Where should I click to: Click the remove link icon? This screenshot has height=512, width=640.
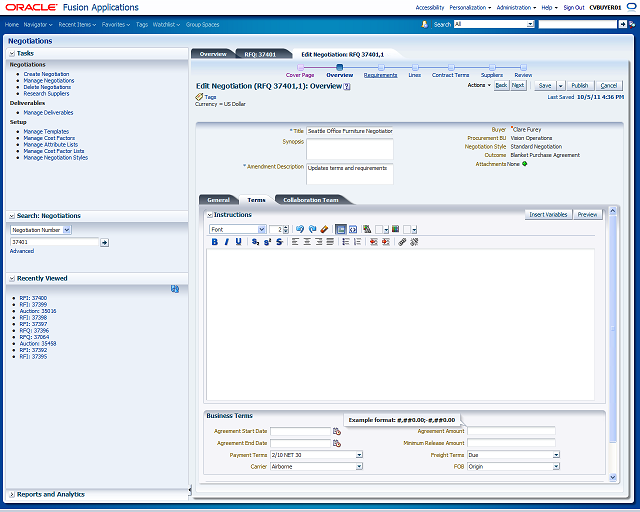tap(414, 242)
